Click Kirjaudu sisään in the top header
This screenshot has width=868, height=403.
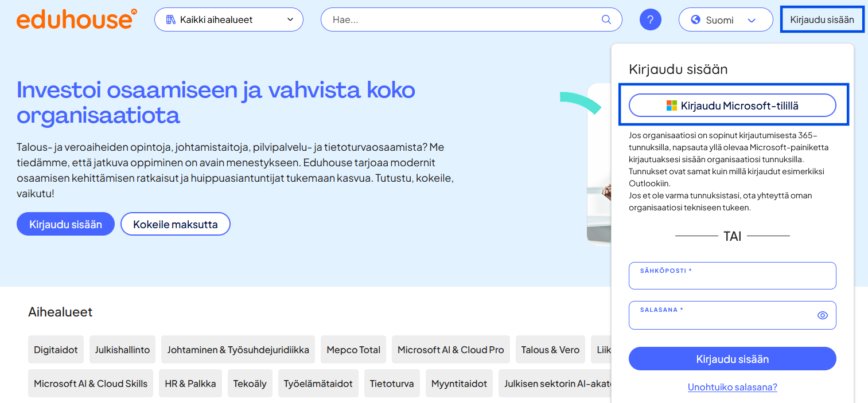pyautogui.click(x=822, y=19)
